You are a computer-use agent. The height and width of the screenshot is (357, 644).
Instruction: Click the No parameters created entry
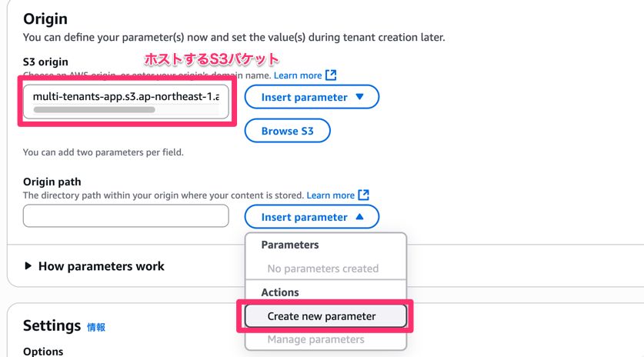(322, 269)
